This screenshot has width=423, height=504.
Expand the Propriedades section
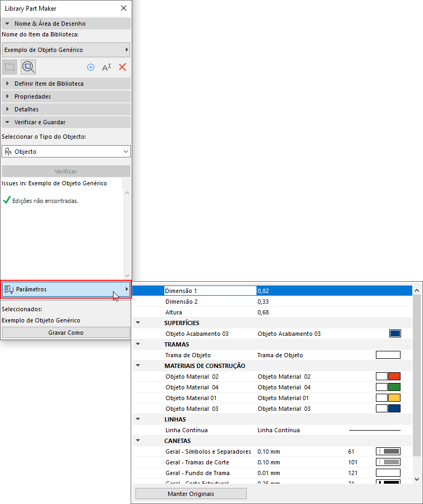click(x=7, y=96)
